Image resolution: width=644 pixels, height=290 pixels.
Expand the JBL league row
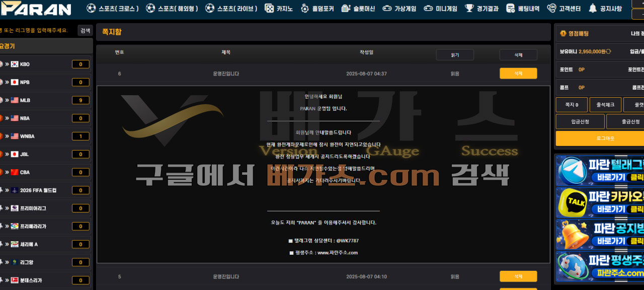[x=45, y=154]
